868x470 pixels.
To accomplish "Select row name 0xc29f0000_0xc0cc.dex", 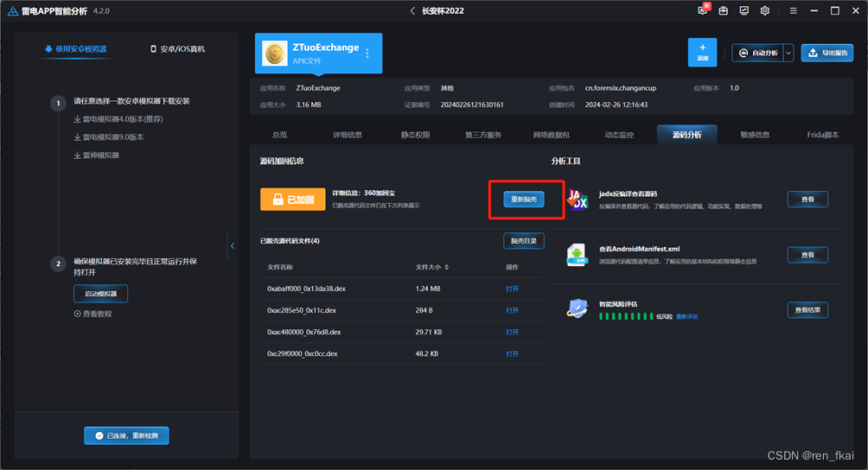I will 303,353.
